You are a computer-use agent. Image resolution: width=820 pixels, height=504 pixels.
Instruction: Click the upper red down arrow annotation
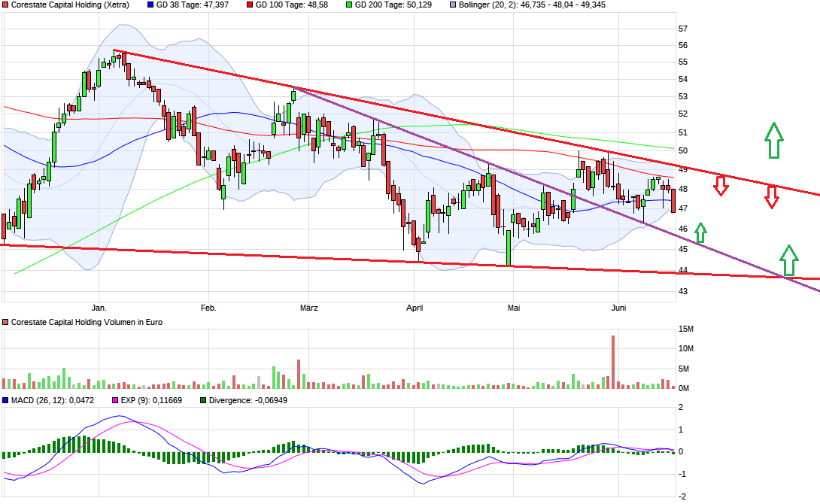click(x=722, y=186)
